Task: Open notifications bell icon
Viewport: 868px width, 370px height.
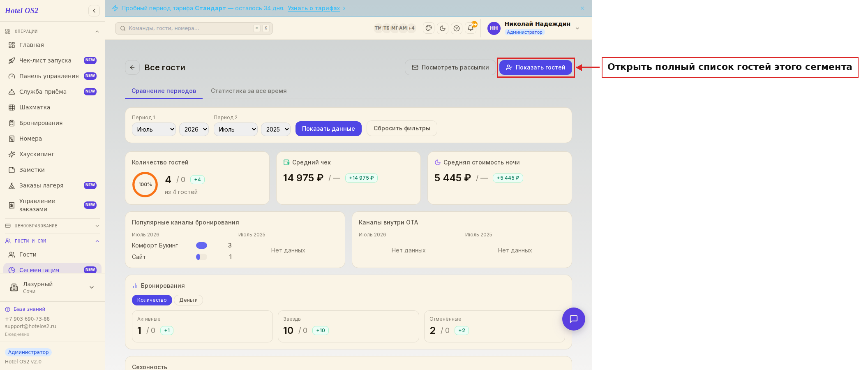Action: (x=471, y=28)
